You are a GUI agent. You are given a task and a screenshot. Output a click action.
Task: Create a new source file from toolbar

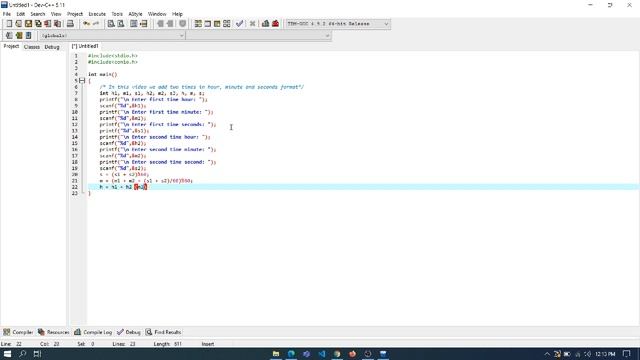click(9, 24)
